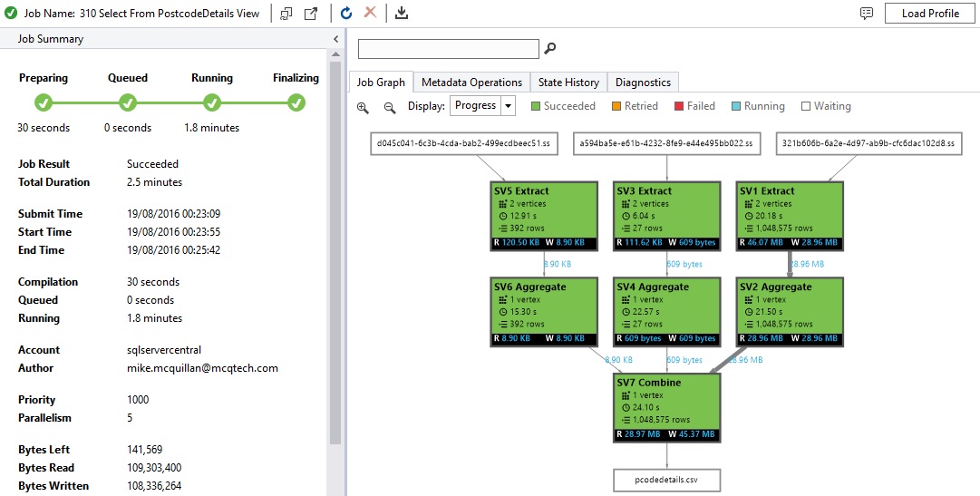Select the SV4 Aggregate node
This screenshot has height=496, width=980.
[667, 312]
